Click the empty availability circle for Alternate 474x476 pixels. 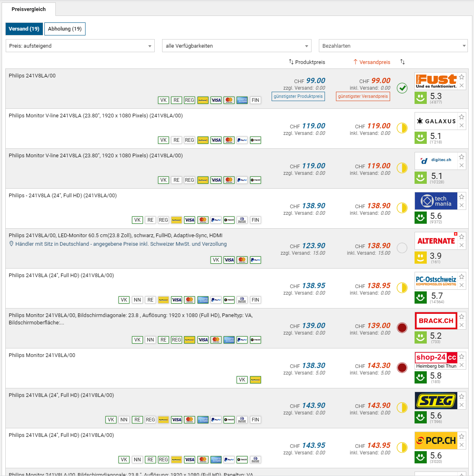pos(402,248)
